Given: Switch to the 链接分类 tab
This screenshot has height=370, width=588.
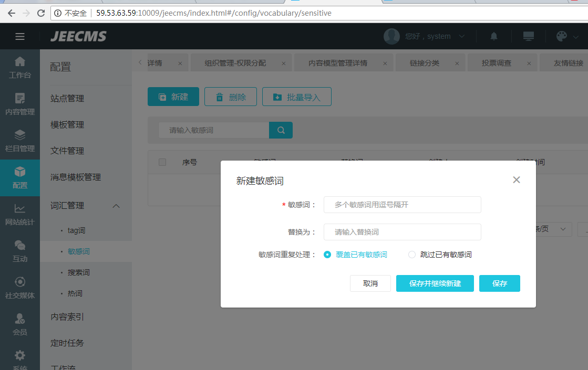Looking at the screenshot, I should pos(425,63).
